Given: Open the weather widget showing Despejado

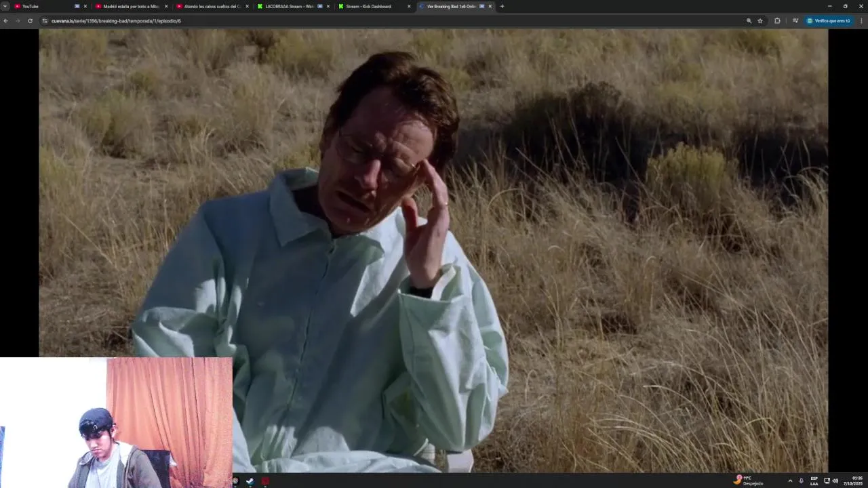Looking at the screenshot, I should 749,481.
